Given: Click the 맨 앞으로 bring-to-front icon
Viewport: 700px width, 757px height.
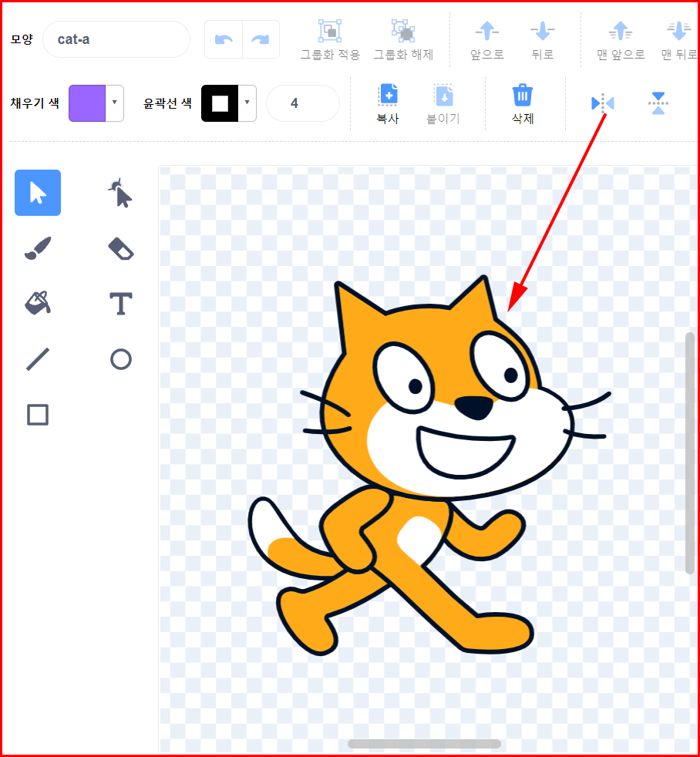Looking at the screenshot, I should 621,31.
